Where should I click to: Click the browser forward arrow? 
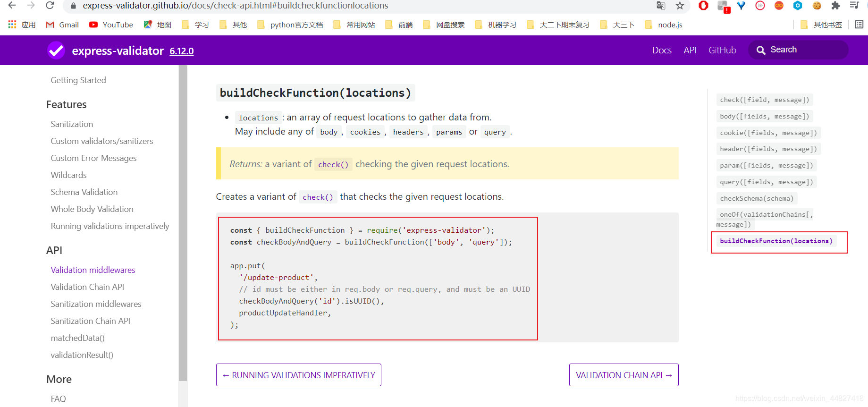click(x=31, y=6)
